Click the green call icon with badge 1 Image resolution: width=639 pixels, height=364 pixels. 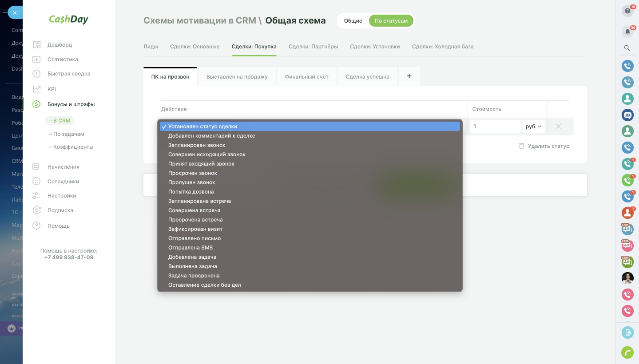tap(627, 180)
